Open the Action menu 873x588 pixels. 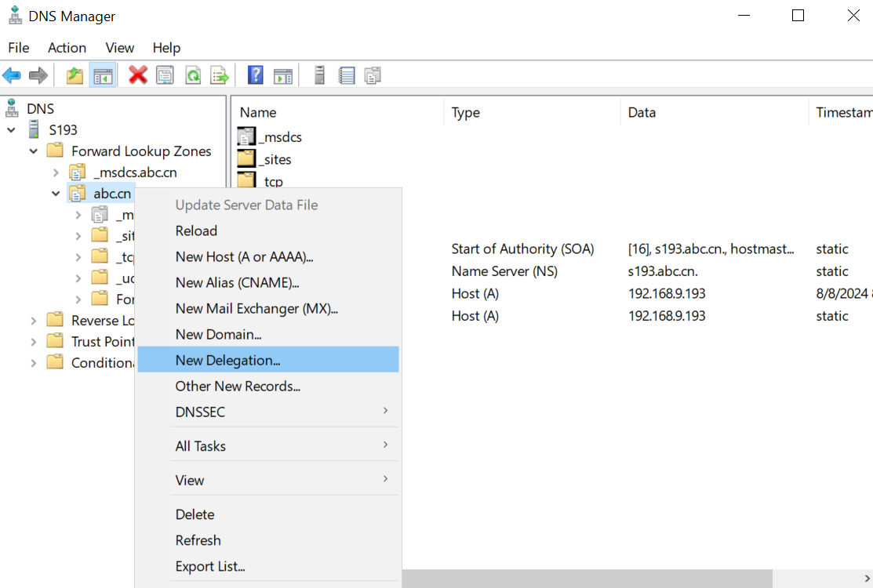(67, 48)
